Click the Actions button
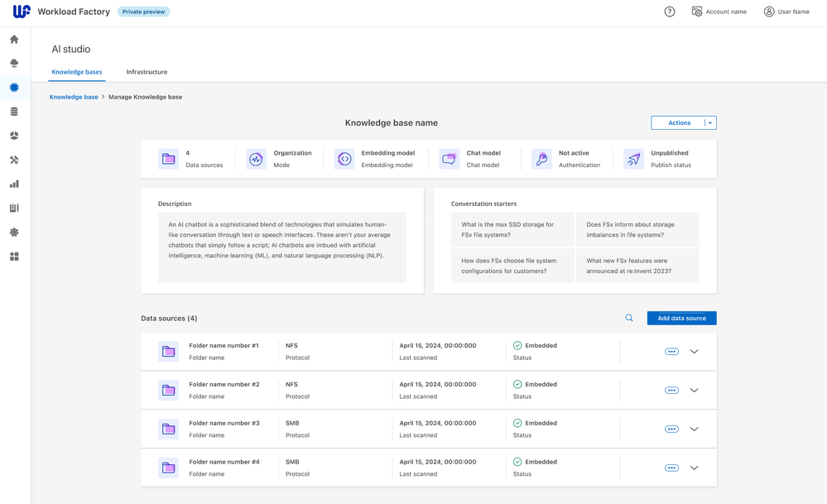The image size is (827, 504). (x=679, y=122)
